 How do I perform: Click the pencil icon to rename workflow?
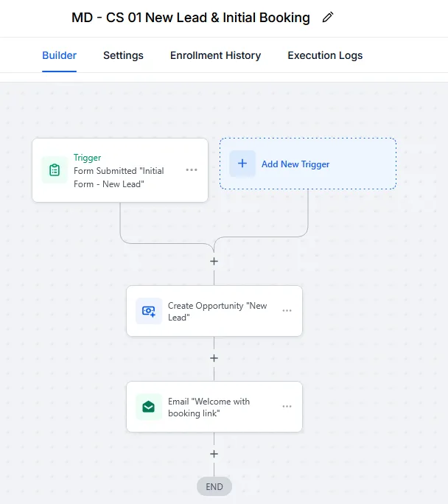(x=328, y=18)
